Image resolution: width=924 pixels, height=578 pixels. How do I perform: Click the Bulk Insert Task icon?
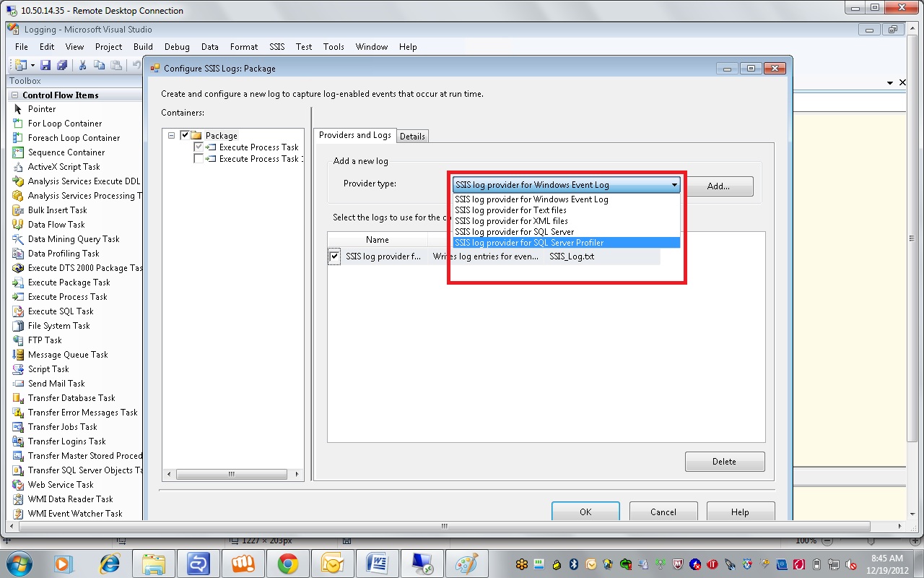point(18,210)
